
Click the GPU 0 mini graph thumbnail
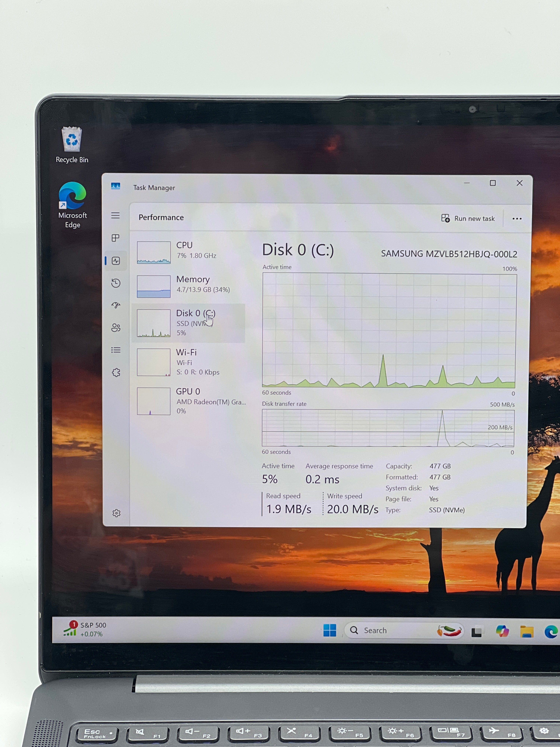pos(154,401)
